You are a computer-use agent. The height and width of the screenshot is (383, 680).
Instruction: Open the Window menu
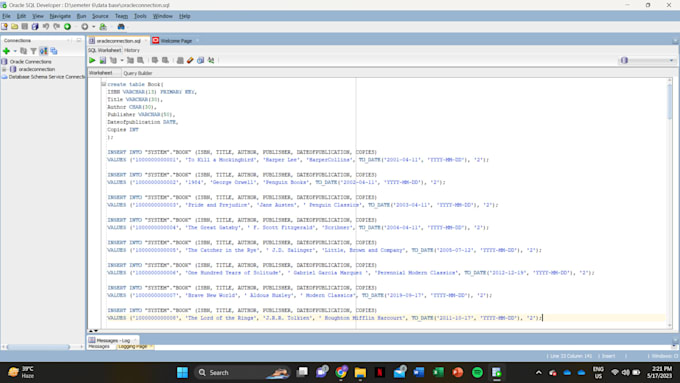tap(163, 16)
